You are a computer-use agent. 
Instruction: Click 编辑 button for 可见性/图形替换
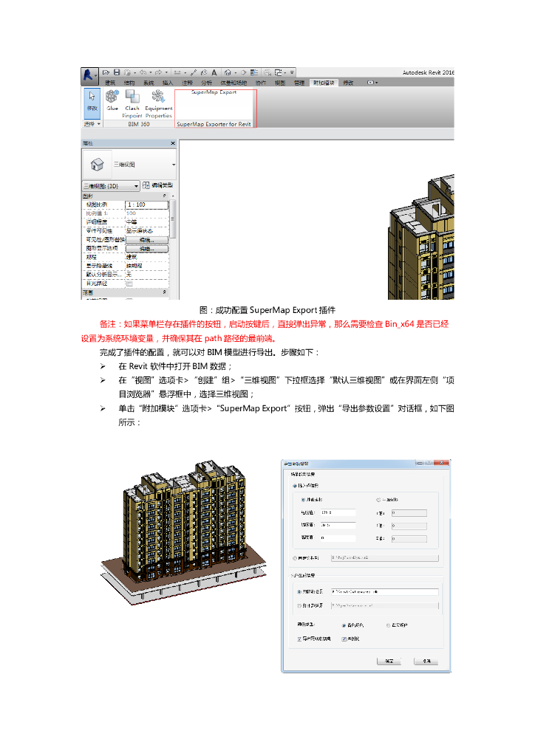[x=146, y=240]
